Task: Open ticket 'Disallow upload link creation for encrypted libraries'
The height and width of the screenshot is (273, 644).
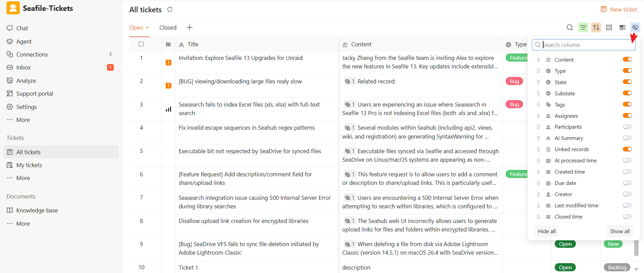Action: tap(243, 221)
